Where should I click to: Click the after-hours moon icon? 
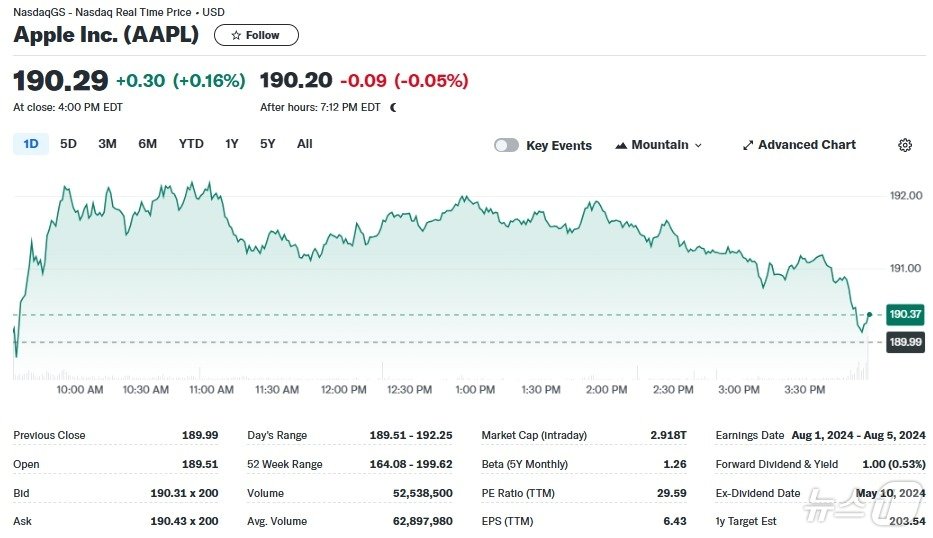[x=393, y=107]
